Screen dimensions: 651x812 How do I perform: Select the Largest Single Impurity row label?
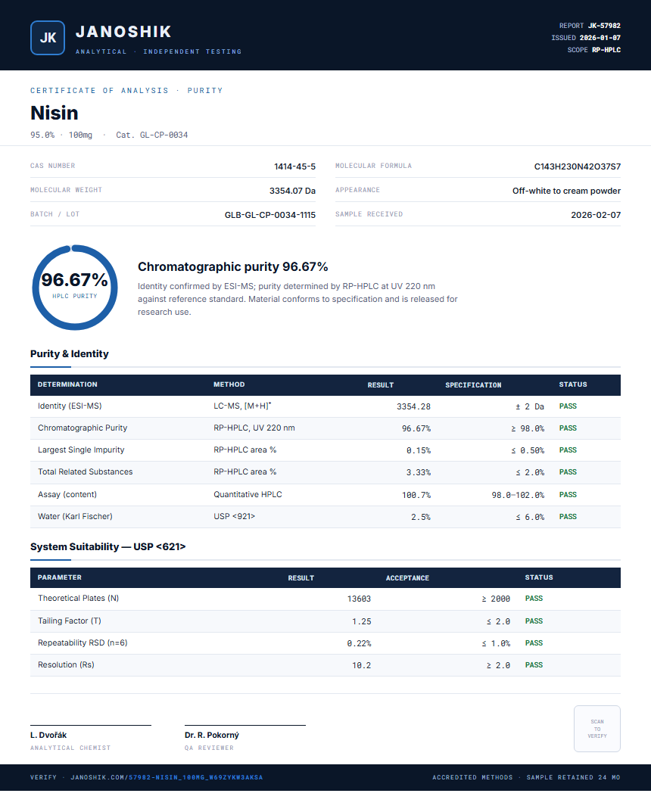81,450
